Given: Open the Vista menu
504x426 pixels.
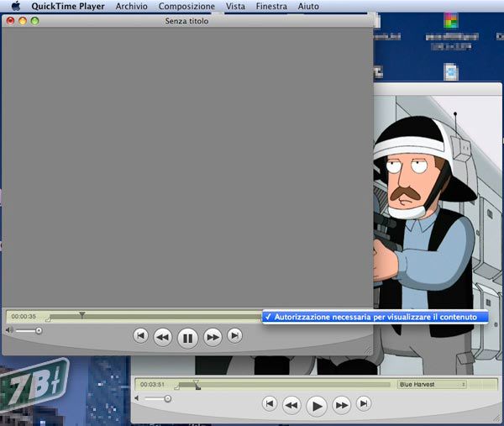Looking at the screenshot, I should coord(235,6).
